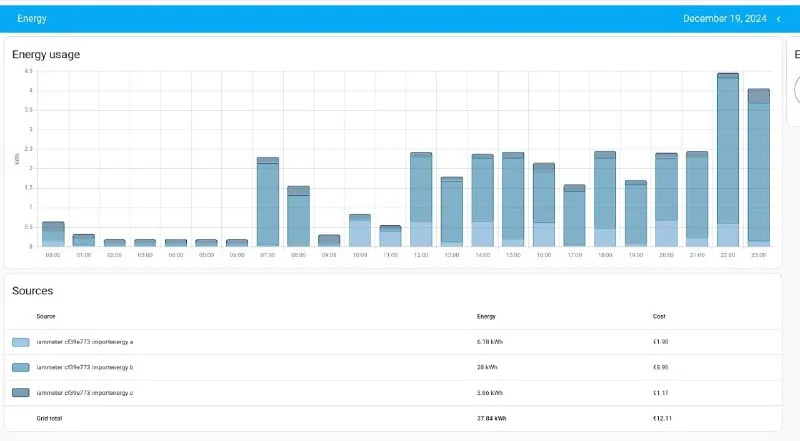Click the Source column header

[46, 316]
